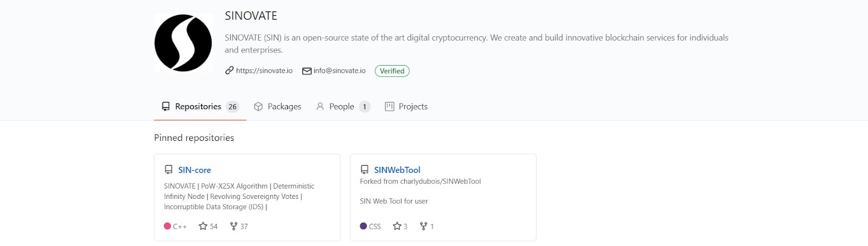Viewport: 868px width, 246px height.
Task: Switch to the Packages tab
Action: [278, 107]
